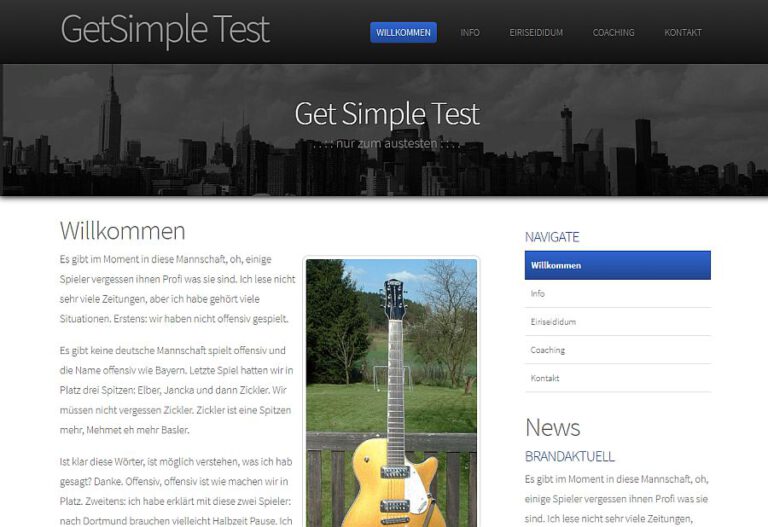Screen dimensions: 768x527
Task: Open Coaching from the sidebar list
Action: tap(618, 350)
